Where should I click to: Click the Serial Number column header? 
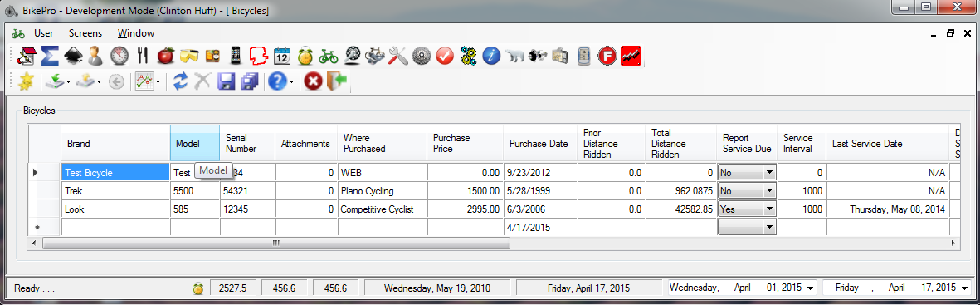(247, 144)
